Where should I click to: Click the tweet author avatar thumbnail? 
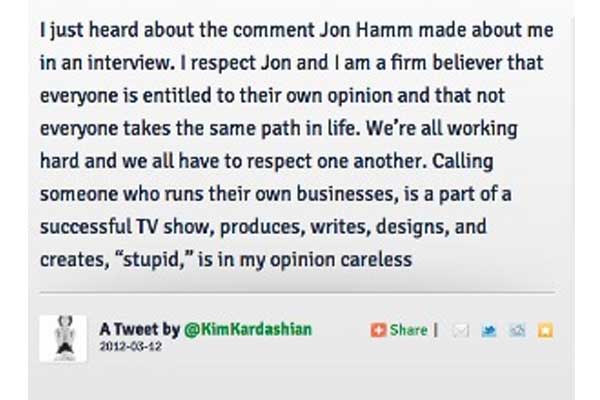point(62,338)
